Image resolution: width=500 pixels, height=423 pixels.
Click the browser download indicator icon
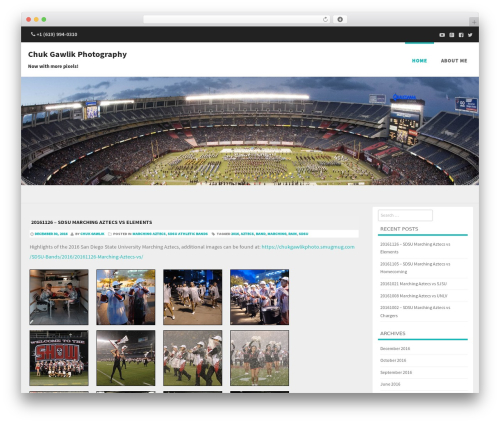pyautogui.click(x=340, y=19)
